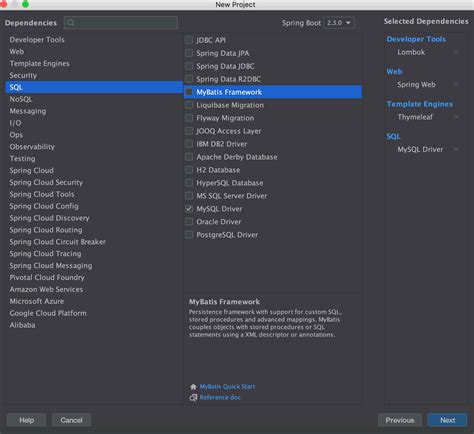Check the MyBatis Framework checkbox
This screenshot has width=474, height=434.
189,92
